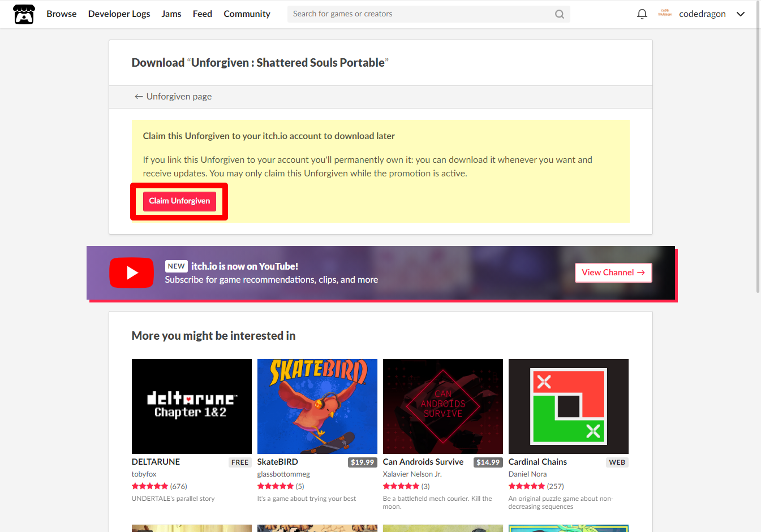Click the Cardinal Chains star rating

point(527,486)
